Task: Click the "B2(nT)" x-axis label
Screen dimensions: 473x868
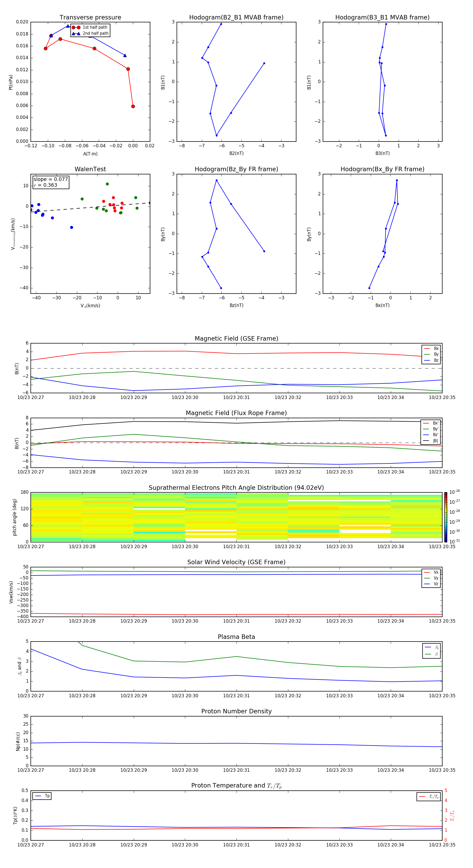Action: pyautogui.click(x=236, y=153)
